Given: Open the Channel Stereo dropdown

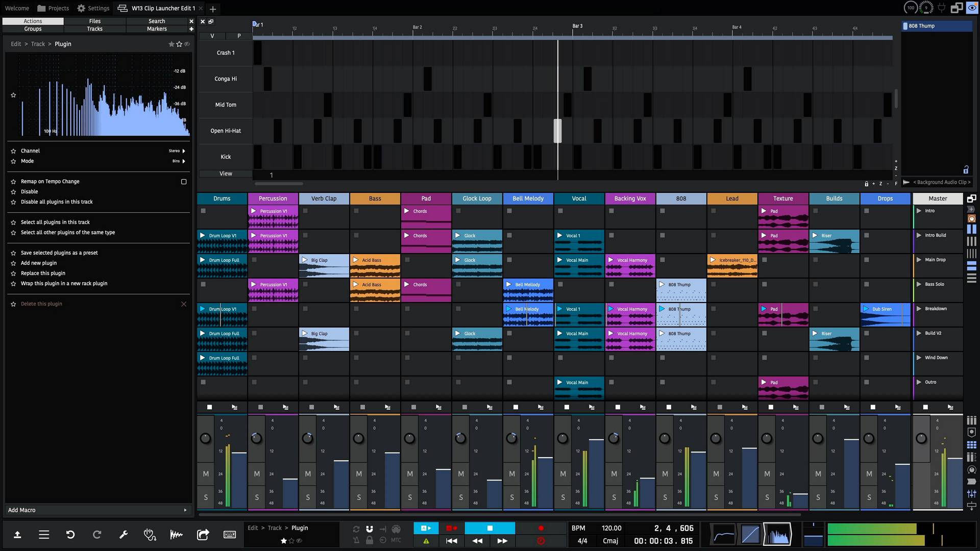Looking at the screenshot, I should click(x=176, y=151).
